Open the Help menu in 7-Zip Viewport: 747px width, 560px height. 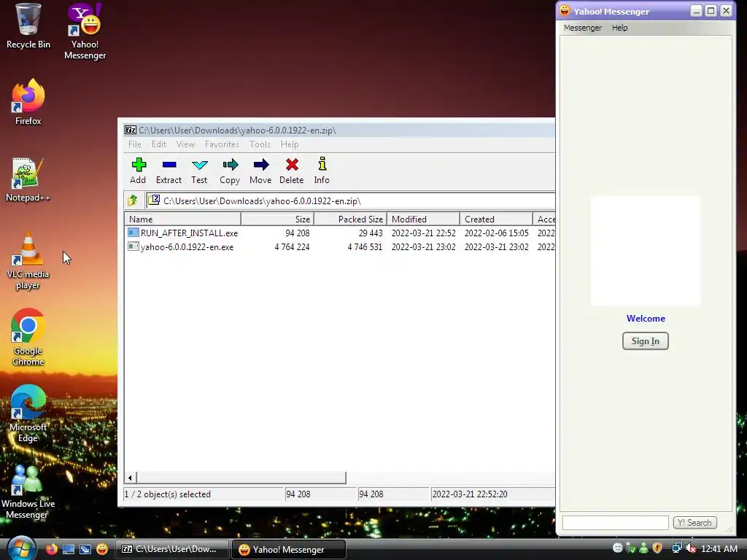click(290, 144)
